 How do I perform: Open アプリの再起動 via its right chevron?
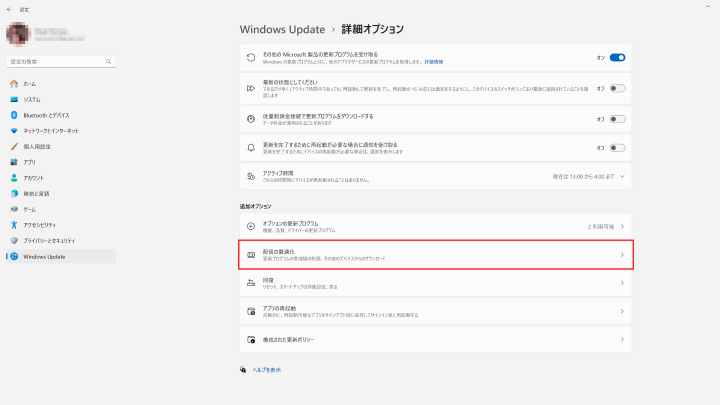(x=622, y=311)
